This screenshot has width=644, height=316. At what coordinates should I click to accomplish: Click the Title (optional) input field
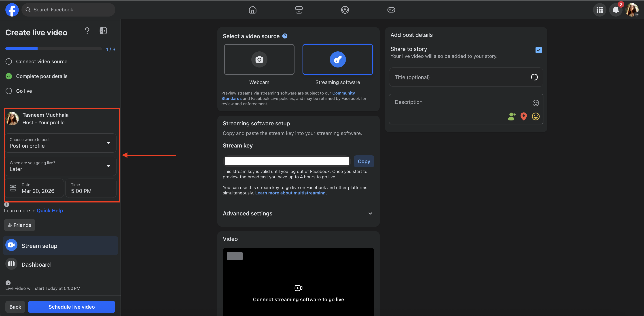point(460,77)
